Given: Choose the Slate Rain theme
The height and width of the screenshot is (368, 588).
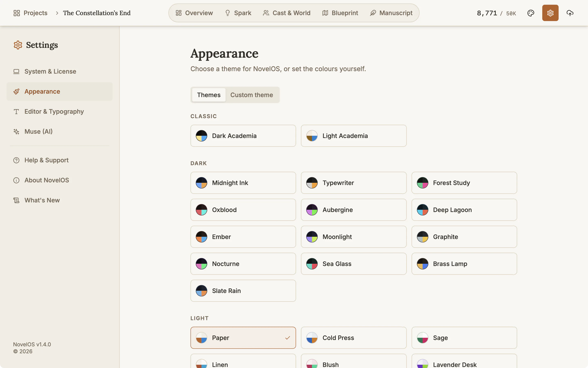Looking at the screenshot, I should tap(243, 291).
